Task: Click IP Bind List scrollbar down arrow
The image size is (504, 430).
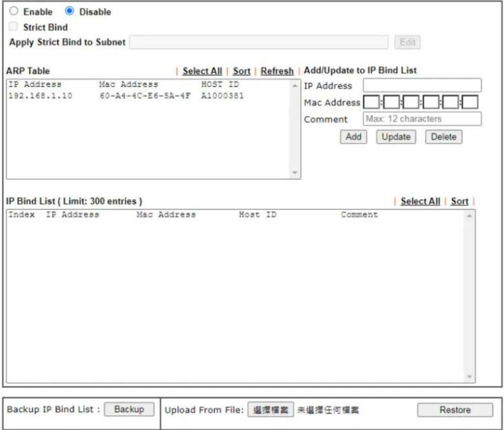Action: pos(469,376)
